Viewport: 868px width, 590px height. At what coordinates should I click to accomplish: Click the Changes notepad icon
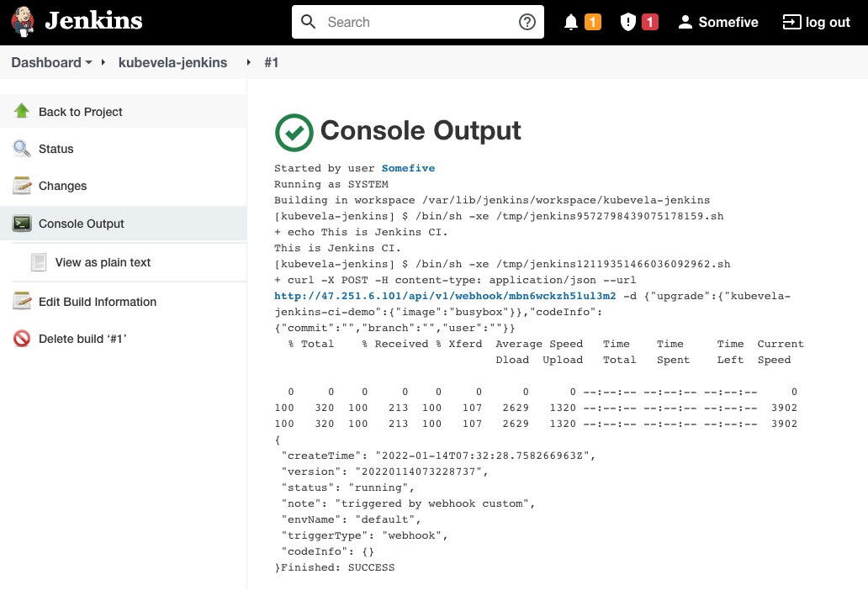click(x=22, y=186)
